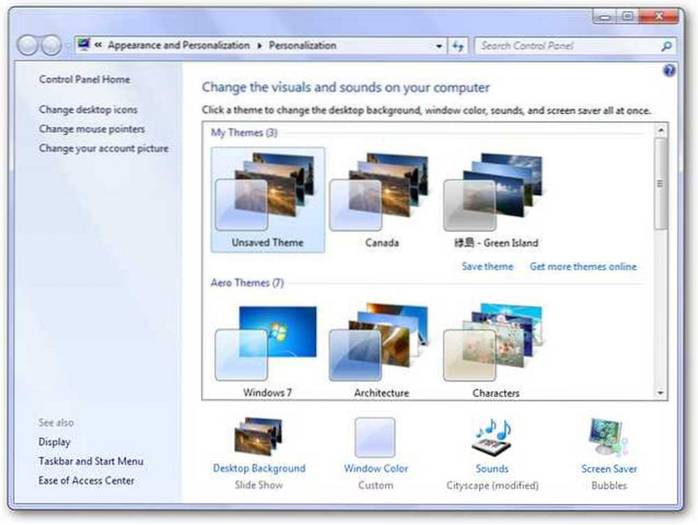Screen dimensions: 698x525
Task: Click the blue help question mark icon
Action: [669, 71]
